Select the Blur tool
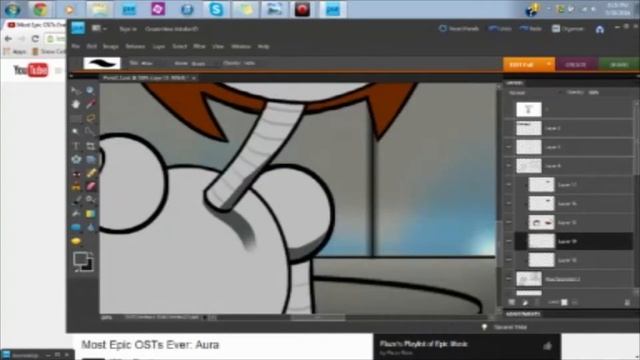 point(90,227)
